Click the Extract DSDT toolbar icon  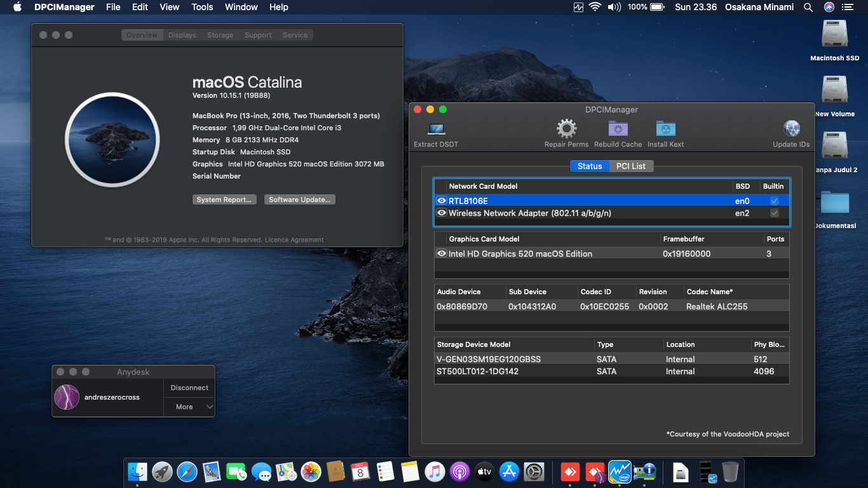coord(435,129)
